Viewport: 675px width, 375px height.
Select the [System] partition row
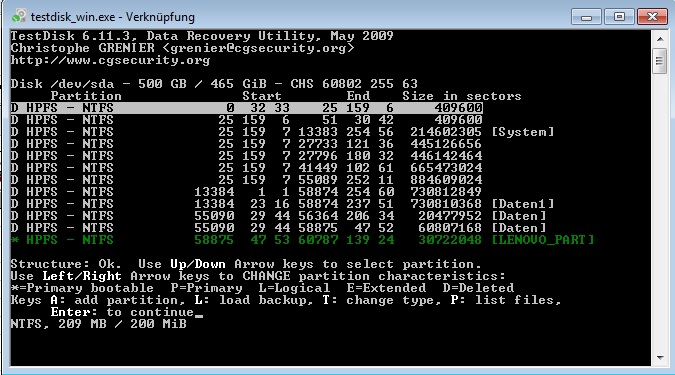pyautogui.click(x=282, y=132)
